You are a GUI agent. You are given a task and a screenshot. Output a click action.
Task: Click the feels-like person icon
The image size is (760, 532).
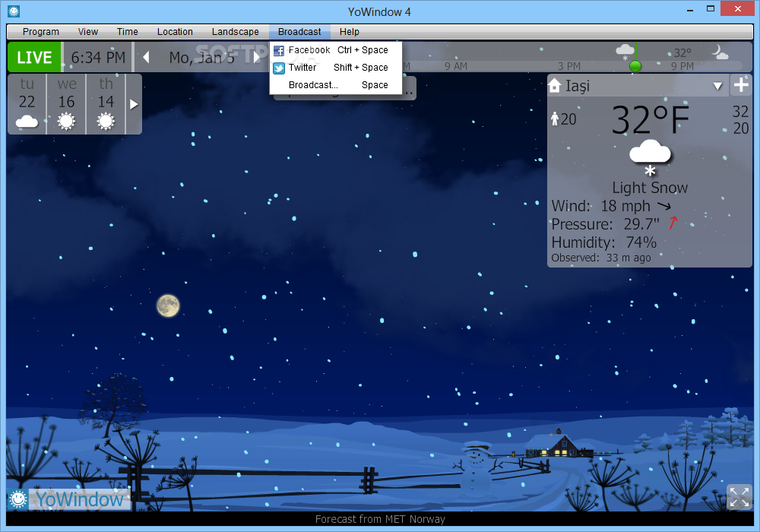[x=555, y=119]
